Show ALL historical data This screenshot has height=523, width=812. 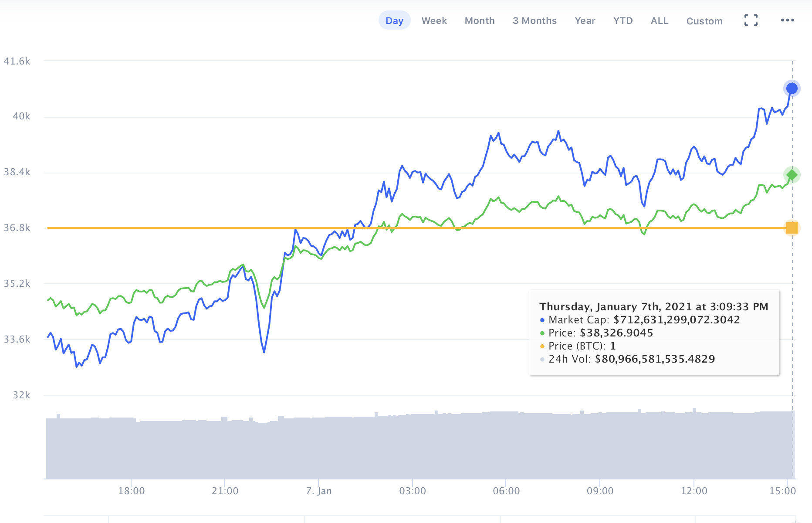point(659,20)
